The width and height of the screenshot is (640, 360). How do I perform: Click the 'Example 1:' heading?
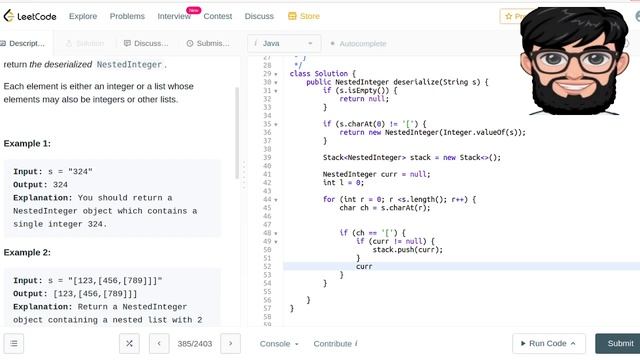(27, 144)
